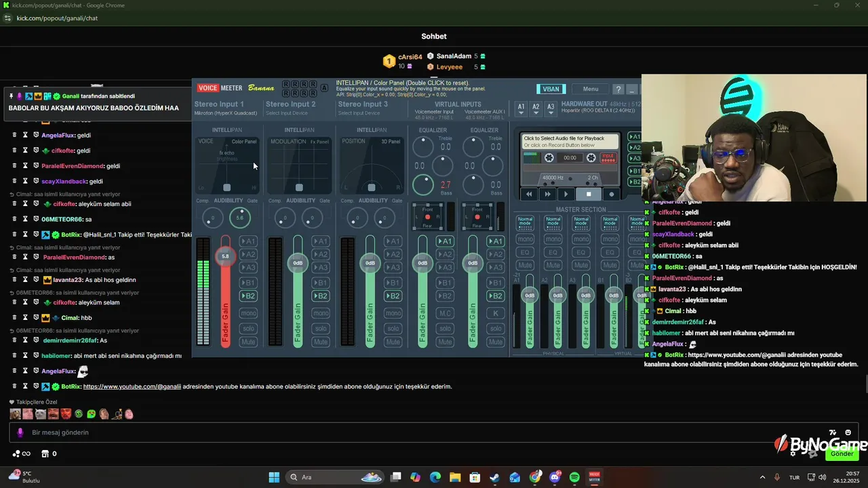The width and height of the screenshot is (868, 488).
Task: Stop the cassette recorder
Action: tap(589, 194)
